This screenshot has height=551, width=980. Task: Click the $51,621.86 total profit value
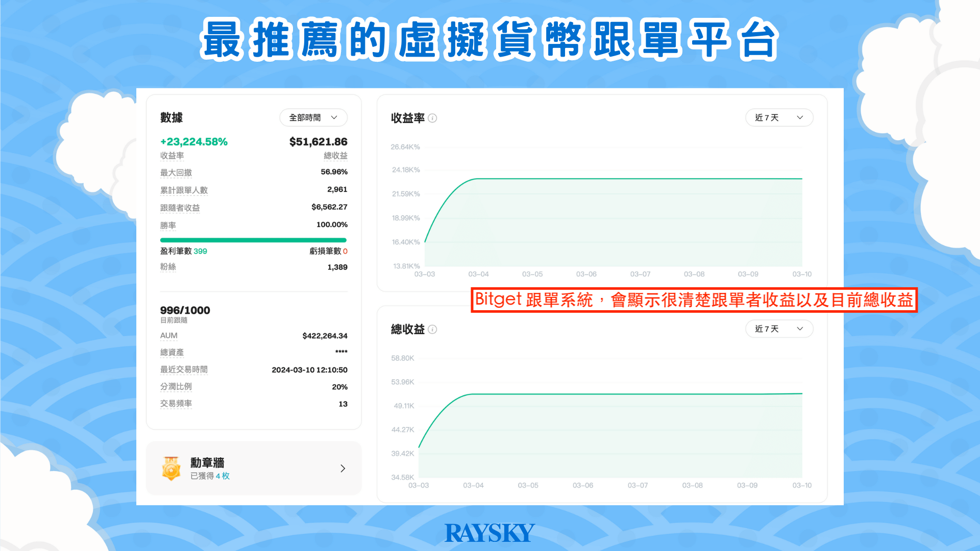tap(318, 141)
